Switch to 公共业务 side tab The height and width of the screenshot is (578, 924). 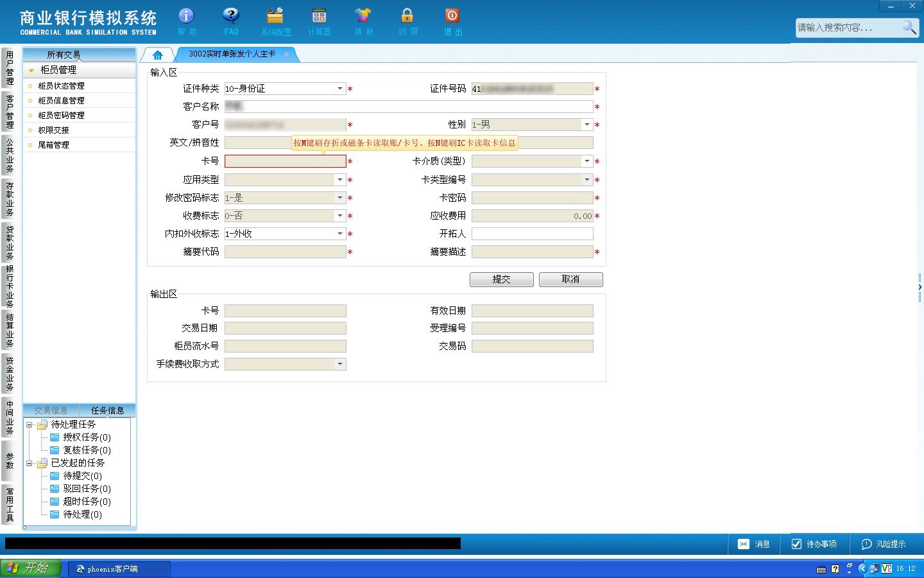click(10, 155)
